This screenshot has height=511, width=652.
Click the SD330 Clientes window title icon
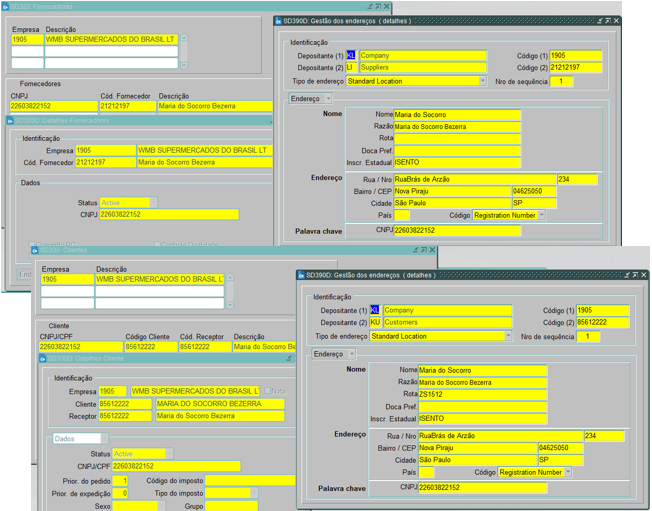pos(35,250)
